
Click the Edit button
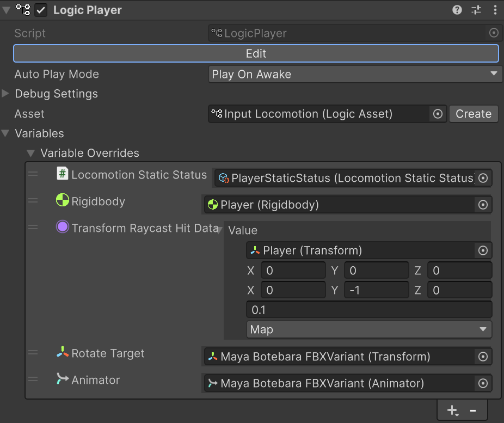(x=256, y=53)
